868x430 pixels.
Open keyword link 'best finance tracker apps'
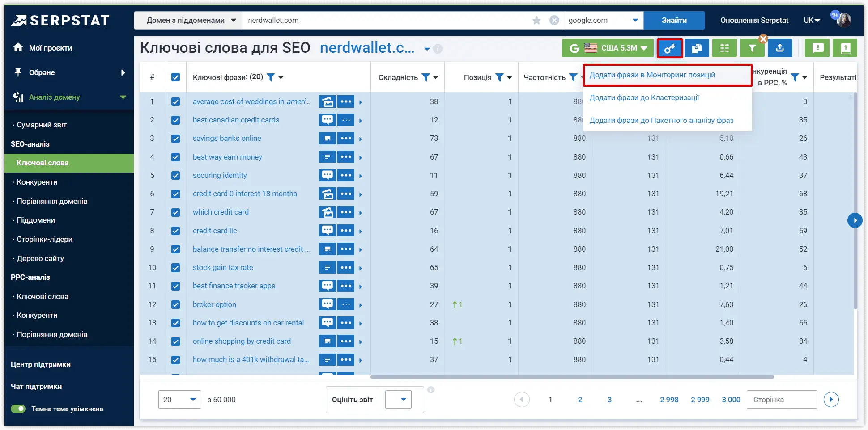234,286
